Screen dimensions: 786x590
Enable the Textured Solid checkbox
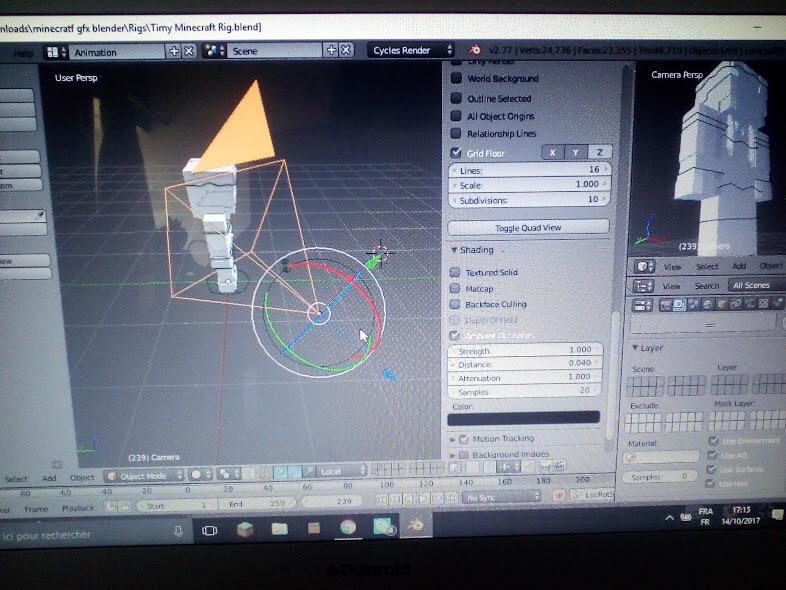tap(456, 272)
